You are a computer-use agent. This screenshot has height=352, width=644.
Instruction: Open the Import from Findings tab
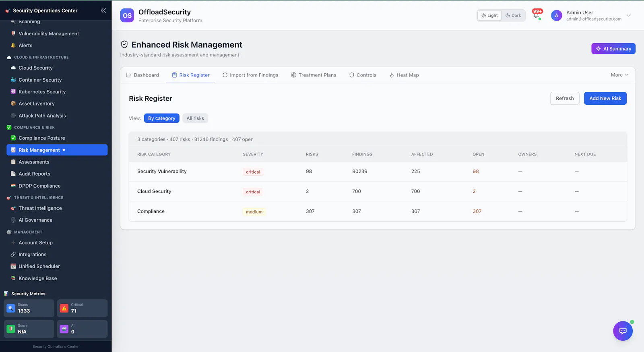250,75
